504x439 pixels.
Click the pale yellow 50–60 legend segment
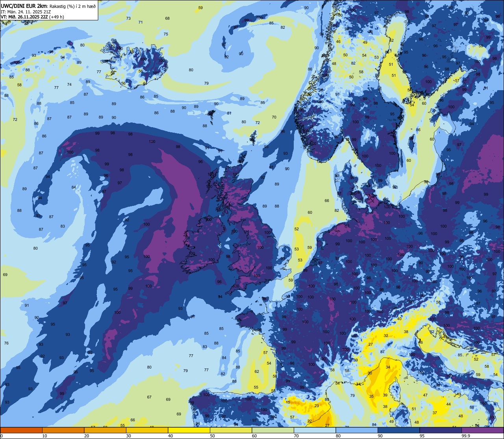coord(231,430)
